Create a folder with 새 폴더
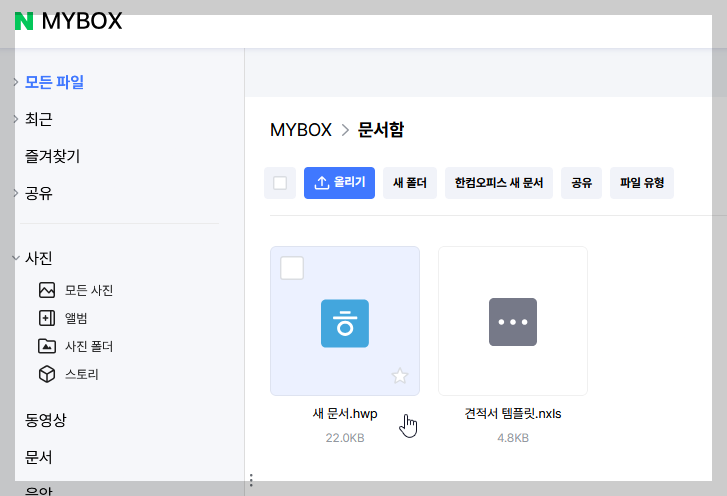The width and height of the screenshot is (727, 496). [x=410, y=183]
